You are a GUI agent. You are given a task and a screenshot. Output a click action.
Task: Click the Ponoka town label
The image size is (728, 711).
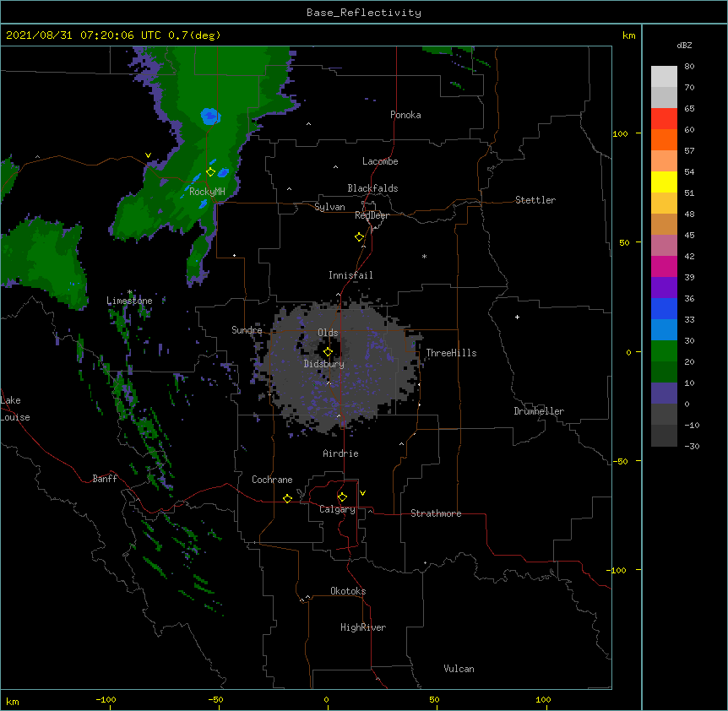[x=405, y=115]
